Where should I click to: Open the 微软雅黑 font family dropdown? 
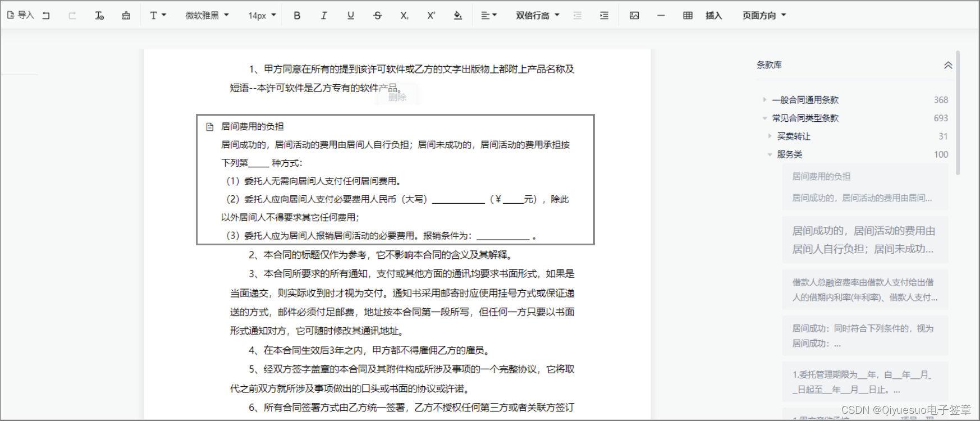coord(207,16)
